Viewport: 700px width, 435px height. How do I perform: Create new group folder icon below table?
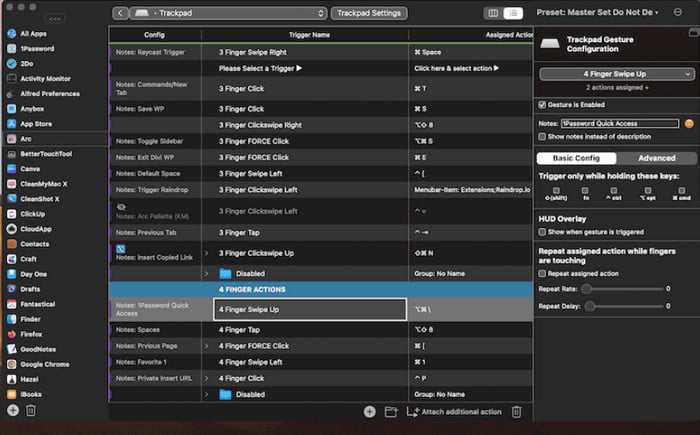(391, 412)
